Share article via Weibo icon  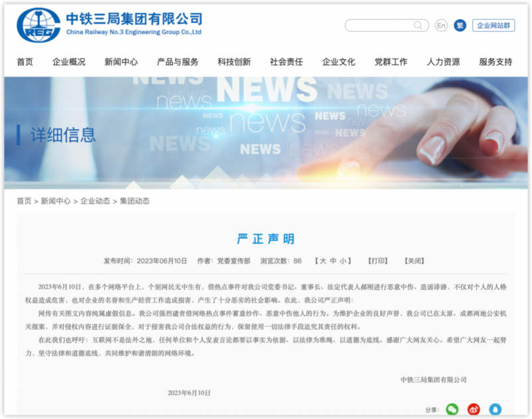[473, 409]
